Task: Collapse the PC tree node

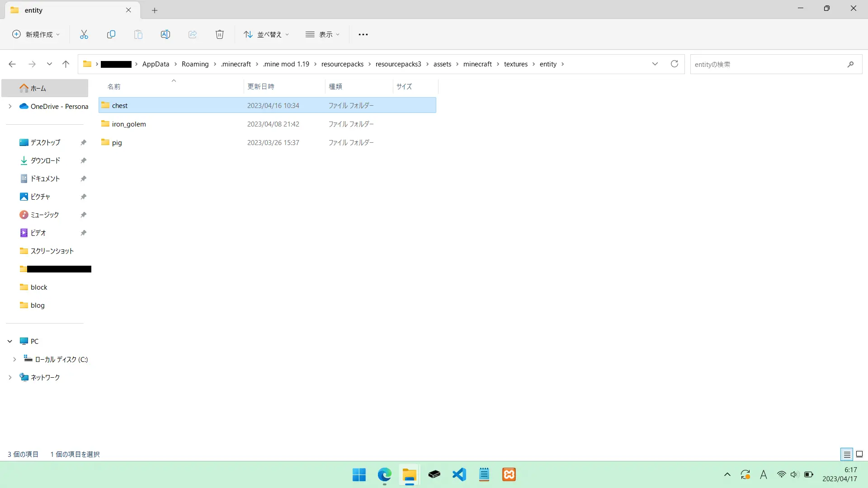Action: [10, 342]
